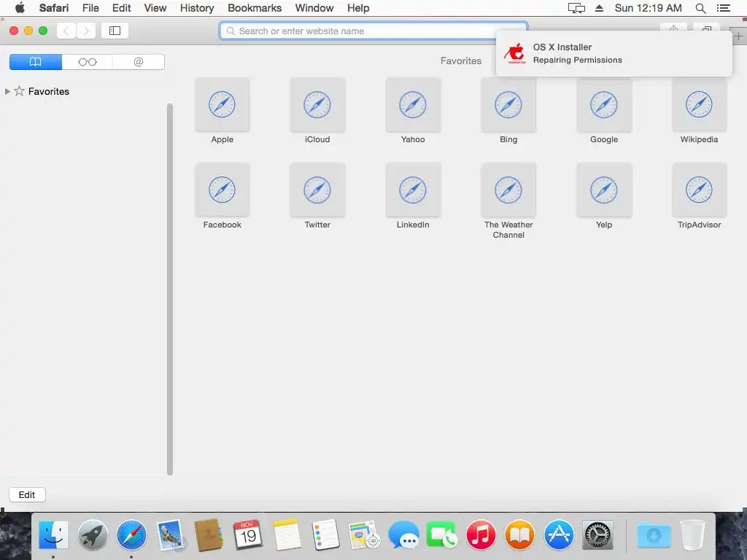Open the Apple favorite thumbnail

tap(222, 105)
